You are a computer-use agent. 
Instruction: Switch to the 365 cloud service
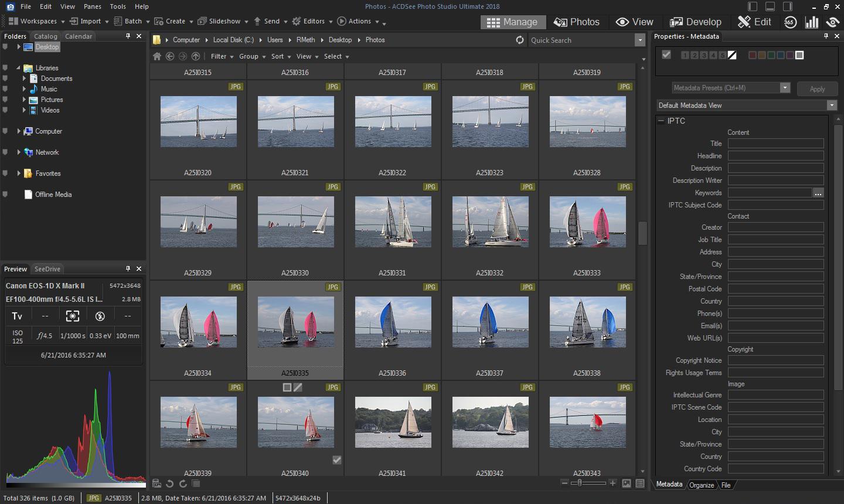790,22
